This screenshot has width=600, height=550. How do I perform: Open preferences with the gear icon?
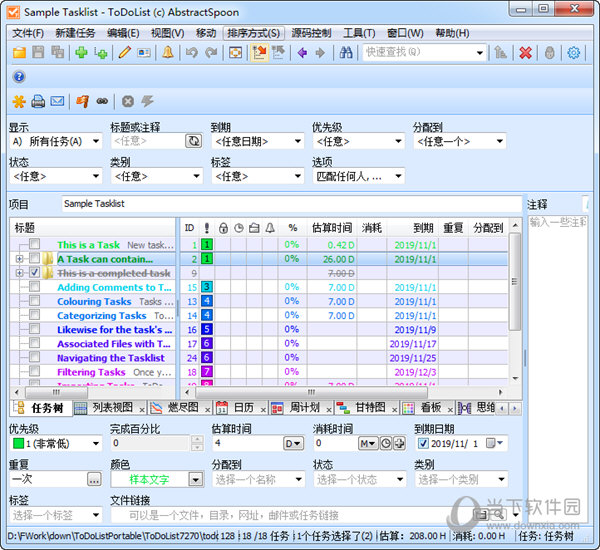point(574,53)
